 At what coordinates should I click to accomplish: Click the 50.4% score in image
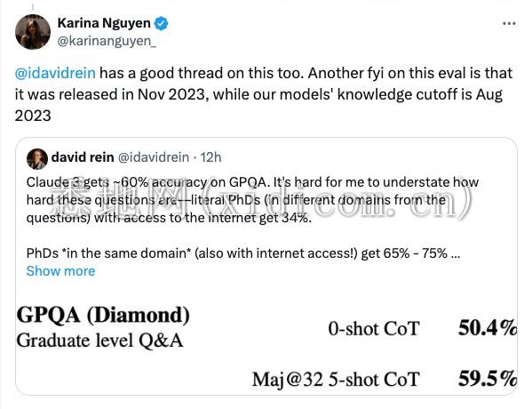click(488, 328)
